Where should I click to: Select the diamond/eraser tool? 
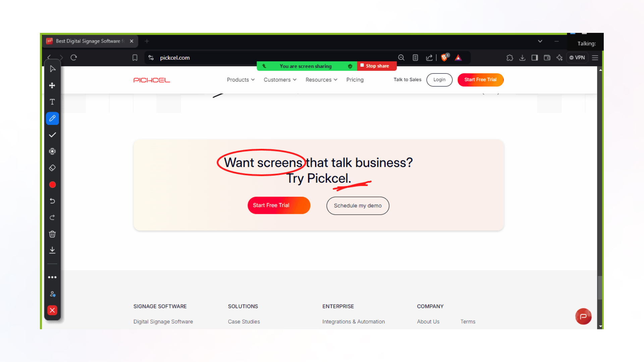(x=52, y=168)
